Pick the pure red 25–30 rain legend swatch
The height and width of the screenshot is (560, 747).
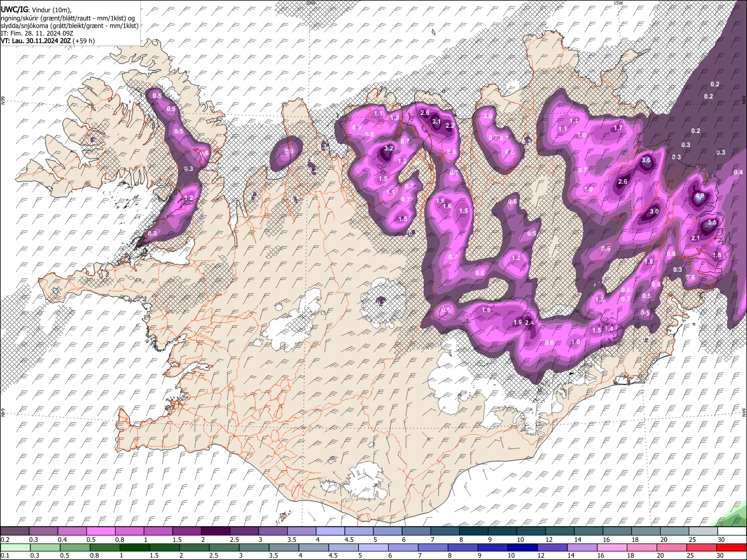tap(732, 547)
